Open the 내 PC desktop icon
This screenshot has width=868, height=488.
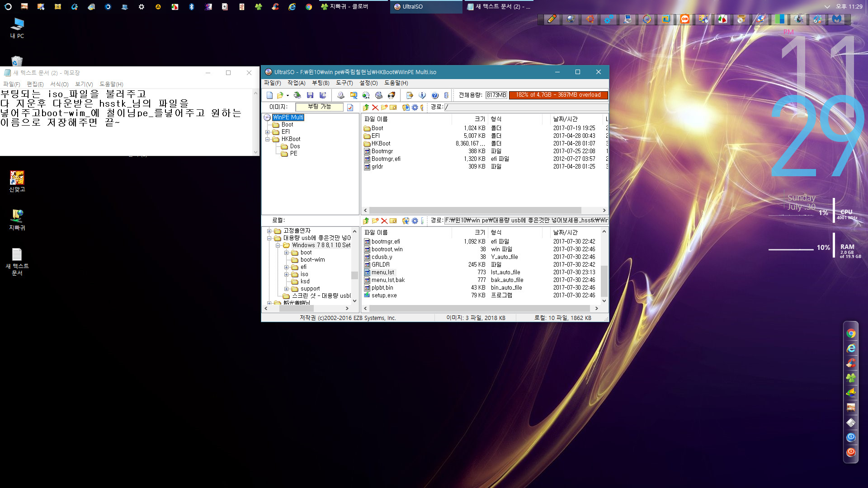(17, 28)
